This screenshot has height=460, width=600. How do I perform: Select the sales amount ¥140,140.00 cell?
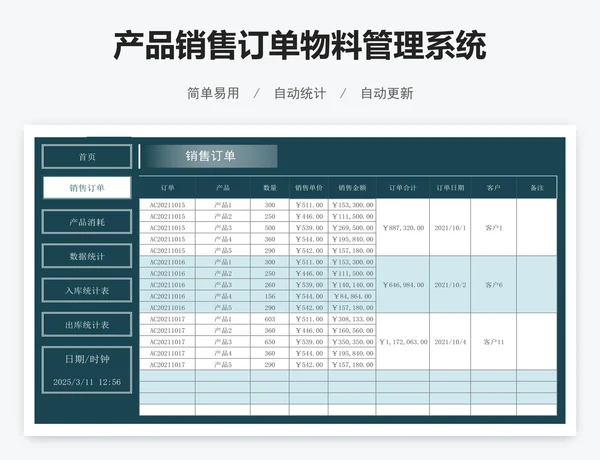pos(352,285)
